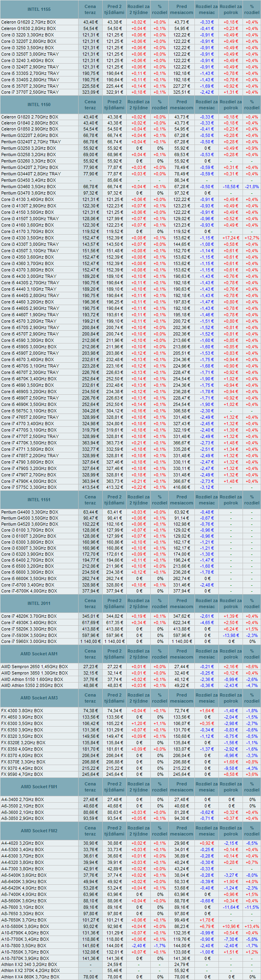Select A10-5800K 3,8GHz BOX product name
This screenshot has height=980, width=261.
[25, 926]
